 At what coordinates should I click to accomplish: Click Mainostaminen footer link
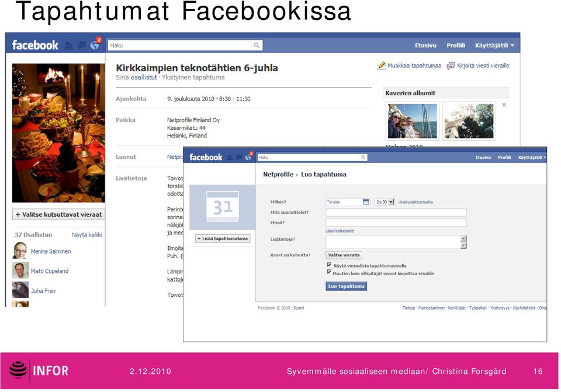(431, 308)
